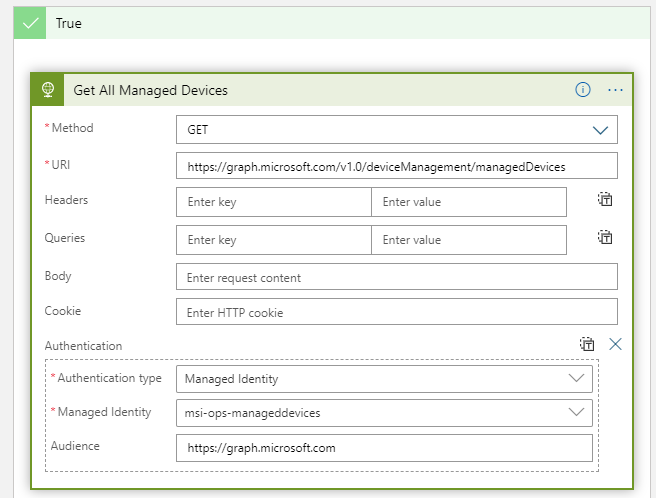Open the Method dropdown showing GET
Screen dimensions: 656x498
[x=397, y=130]
